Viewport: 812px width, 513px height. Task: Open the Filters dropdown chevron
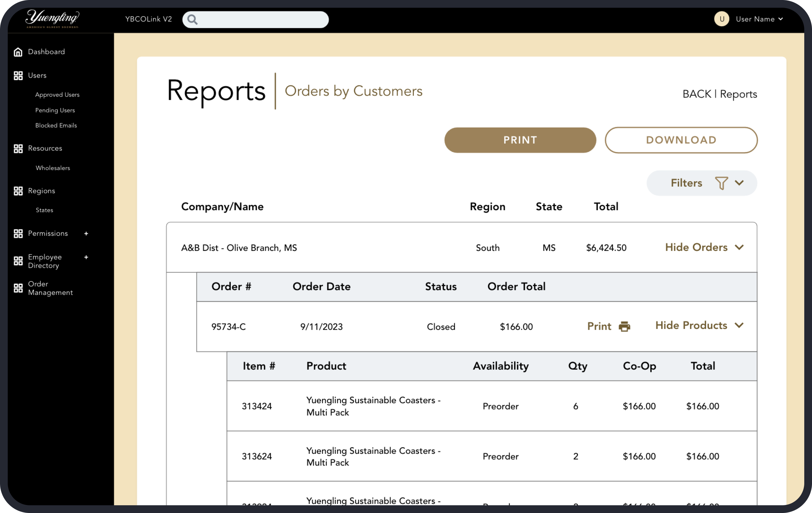tap(739, 183)
